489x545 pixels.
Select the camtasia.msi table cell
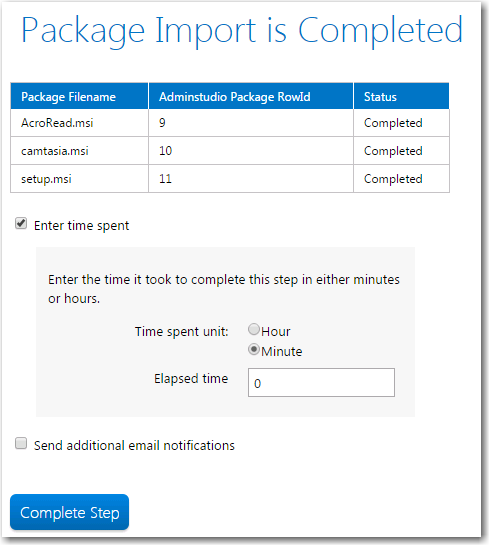[80, 151]
